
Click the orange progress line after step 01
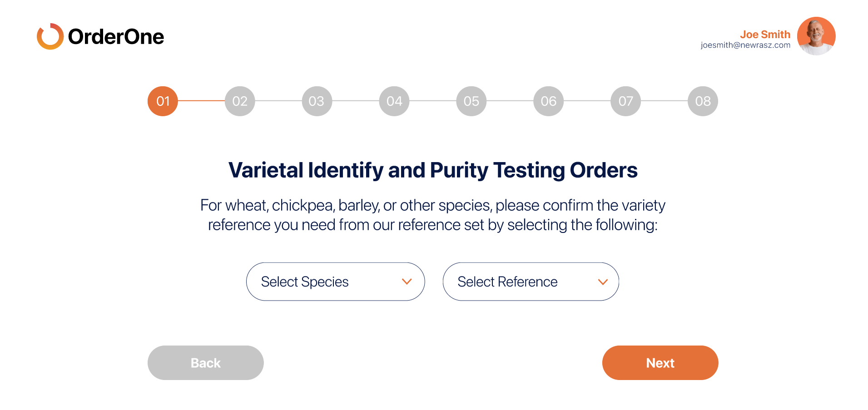(x=201, y=101)
